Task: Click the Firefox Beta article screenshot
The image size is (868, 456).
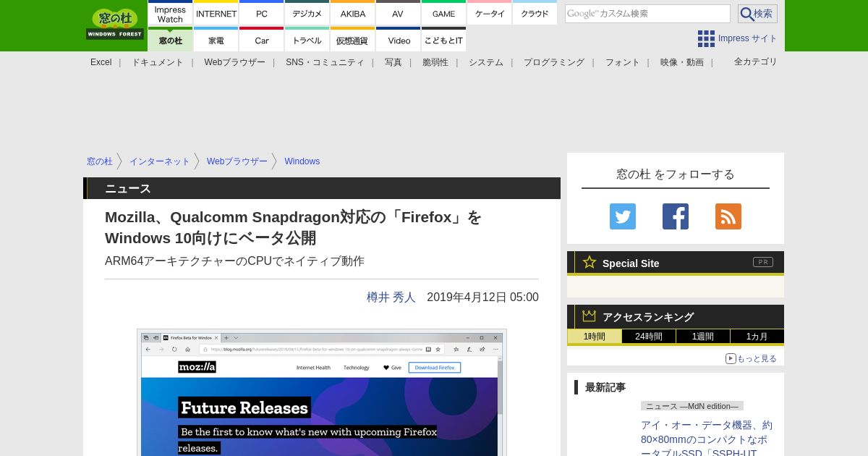Action: (x=322, y=393)
